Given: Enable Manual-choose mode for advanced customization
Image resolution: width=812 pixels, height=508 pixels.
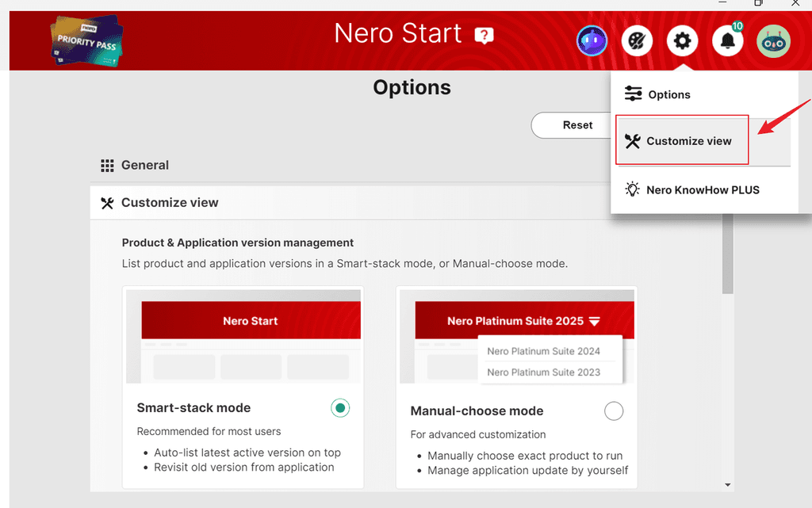Looking at the screenshot, I should [614, 411].
